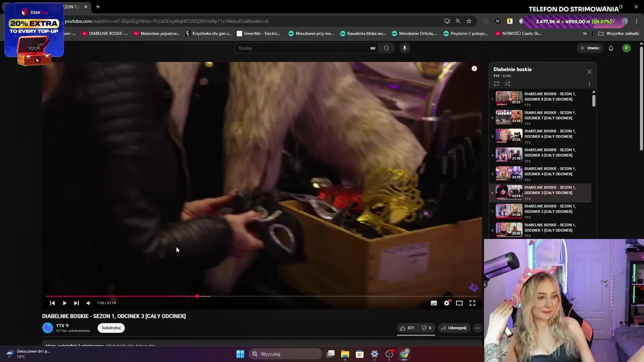This screenshot has height=362, width=644.
Task: Open Windows Start menu
Action: [x=240, y=354]
